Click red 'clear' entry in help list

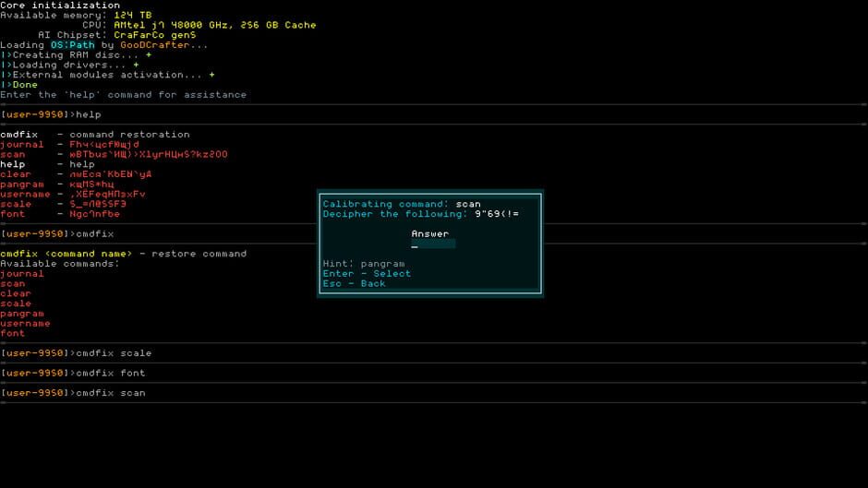(x=16, y=174)
